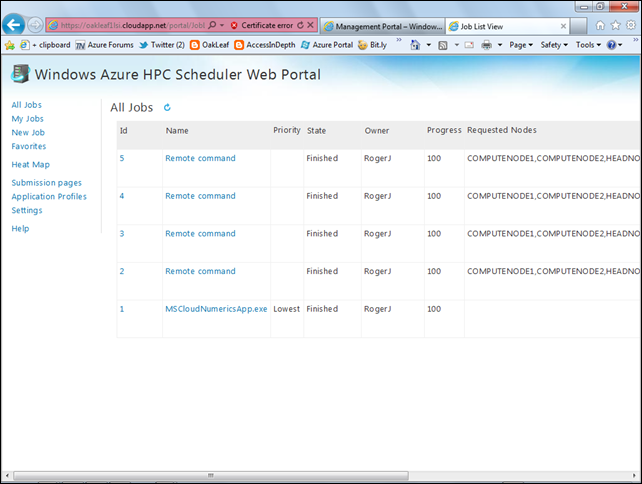
Task: Open Twitter (2) favorite
Action: point(162,45)
